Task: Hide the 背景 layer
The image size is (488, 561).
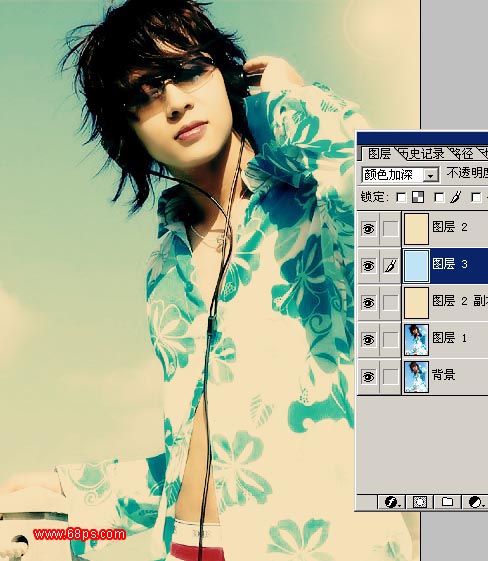Action: pyautogui.click(x=368, y=376)
